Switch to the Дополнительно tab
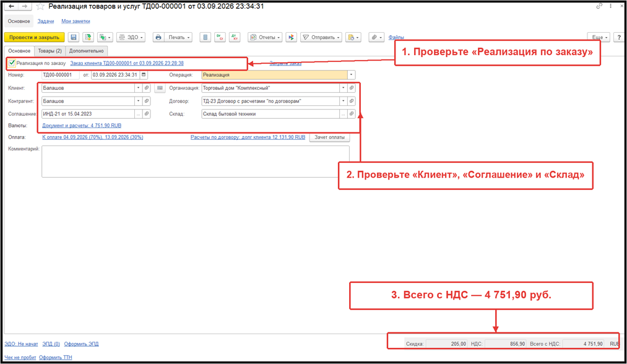627x364 pixels. point(87,51)
